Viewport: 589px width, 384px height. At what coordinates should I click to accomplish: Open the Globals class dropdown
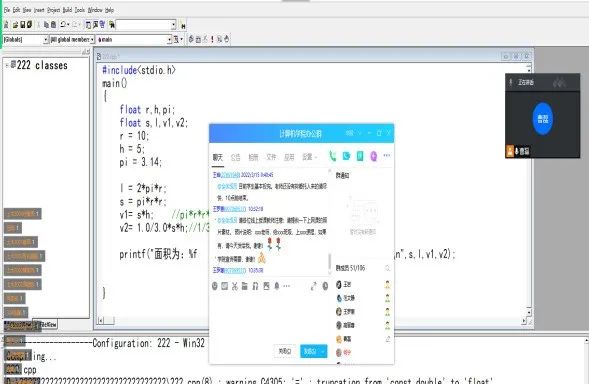tap(45, 39)
